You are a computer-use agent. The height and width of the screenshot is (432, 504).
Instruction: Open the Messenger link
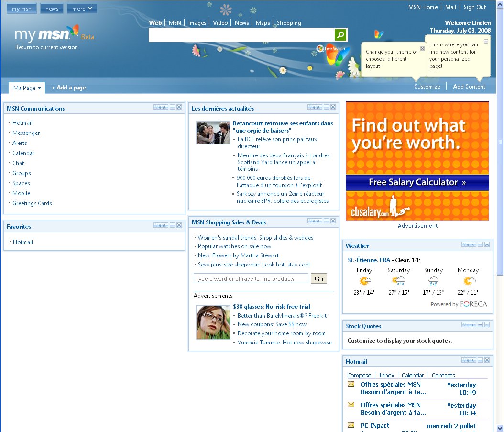click(26, 133)
